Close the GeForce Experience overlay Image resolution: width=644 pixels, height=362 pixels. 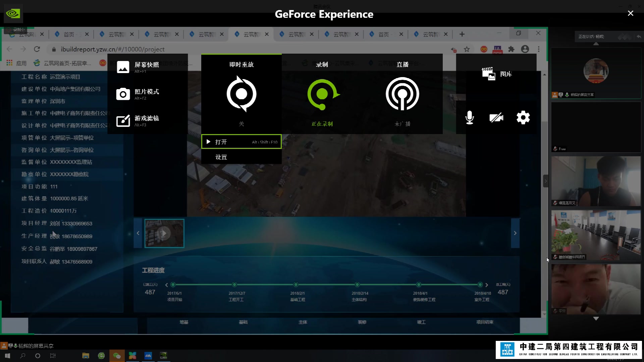[x=631, y=13]
